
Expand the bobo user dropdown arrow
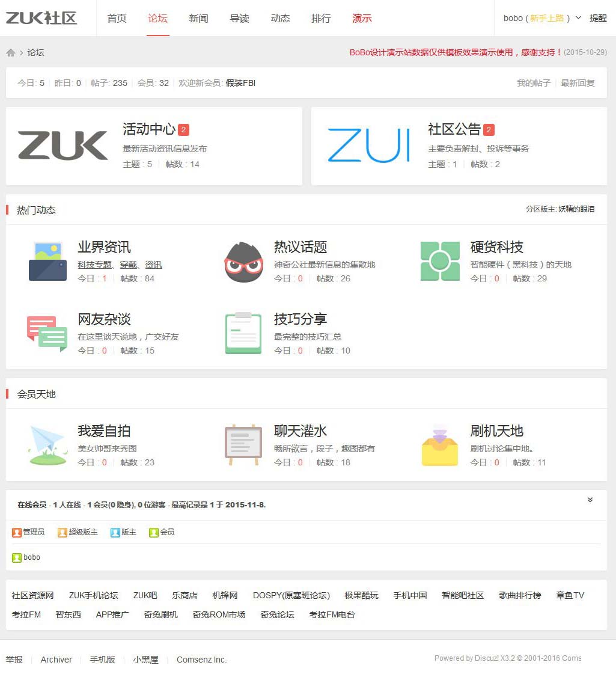point(579,17)
